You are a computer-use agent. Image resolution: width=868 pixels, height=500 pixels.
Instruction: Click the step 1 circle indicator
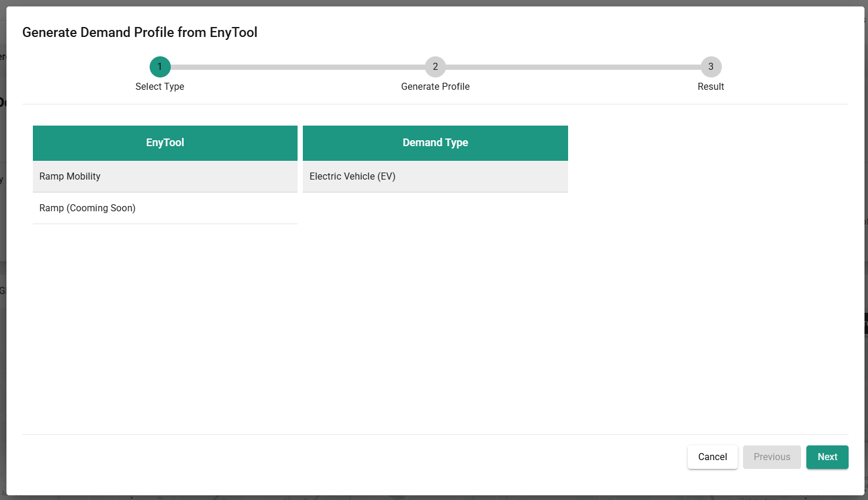click(x=160, y=67)
